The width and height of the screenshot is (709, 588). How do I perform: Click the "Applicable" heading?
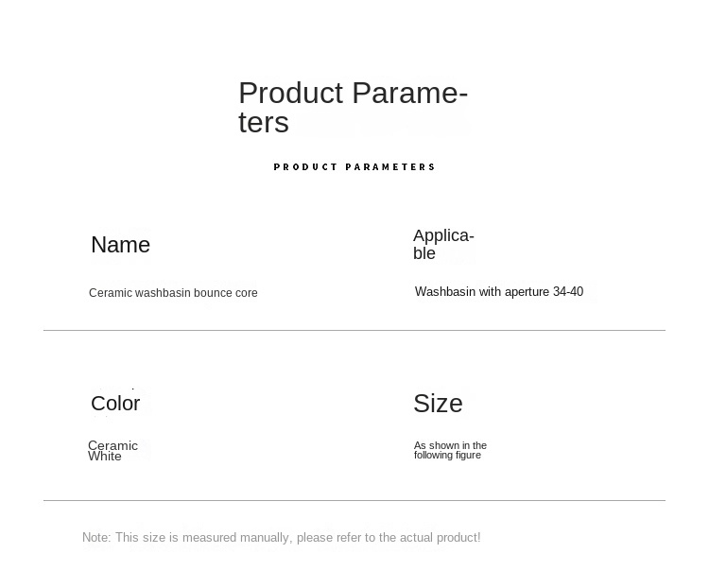[x=443, y=244]
